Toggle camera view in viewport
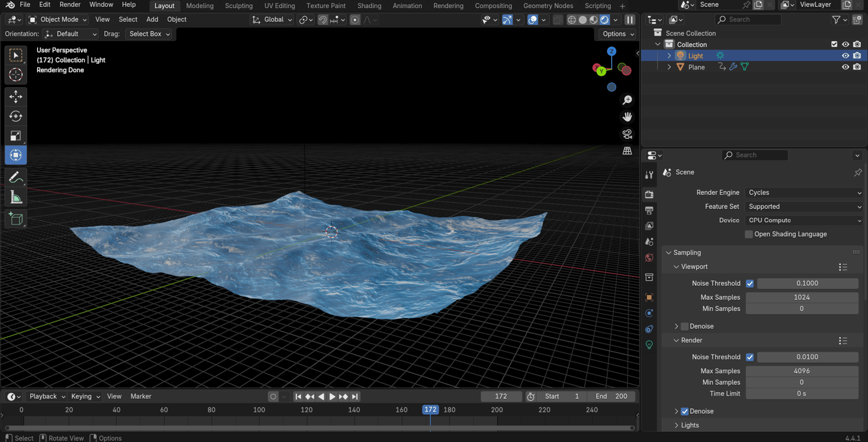 [627, 134]
